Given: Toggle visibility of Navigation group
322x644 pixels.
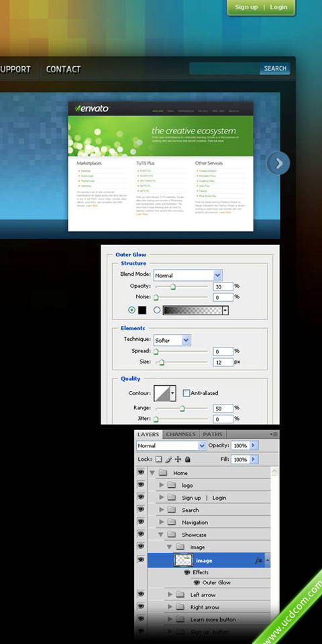Looking at the screenshot, I should 141,522.
